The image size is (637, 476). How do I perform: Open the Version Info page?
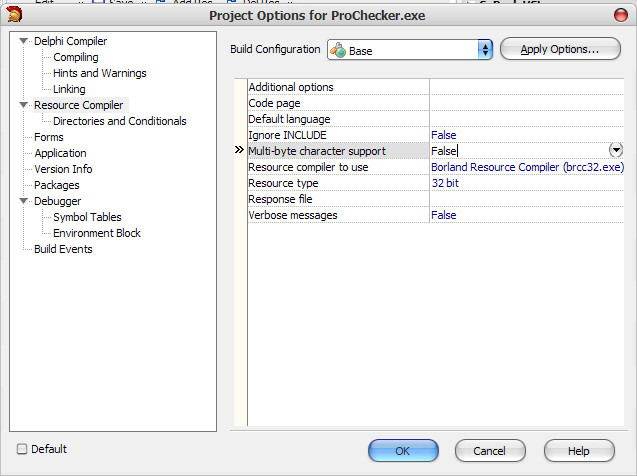point(63,169)
